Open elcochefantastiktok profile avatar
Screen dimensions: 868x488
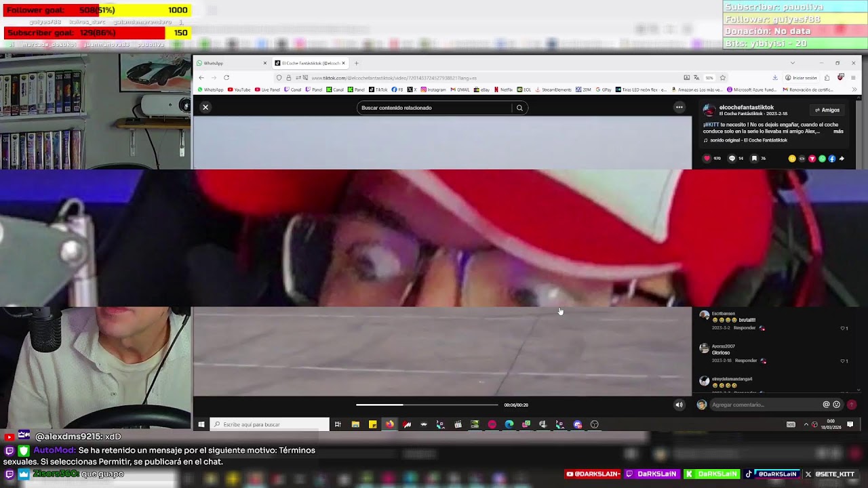(x=709, y=110)
